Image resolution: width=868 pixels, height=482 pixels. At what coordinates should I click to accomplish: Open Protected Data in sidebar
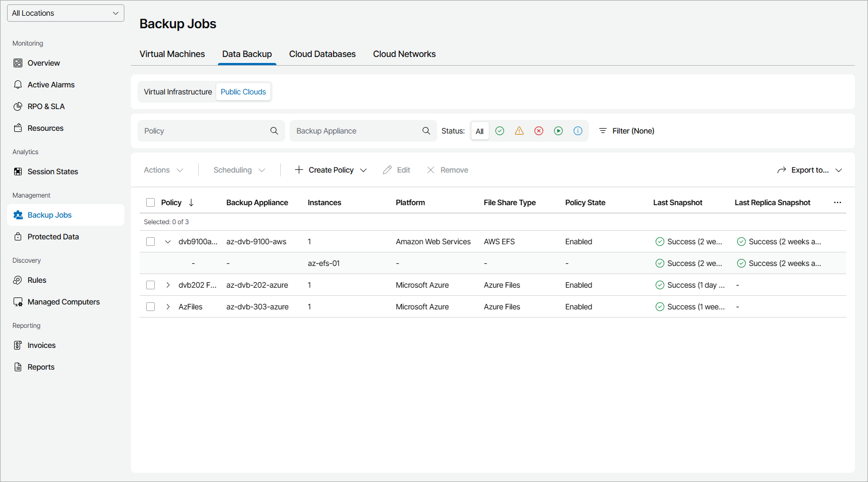(x=53, y=237)
